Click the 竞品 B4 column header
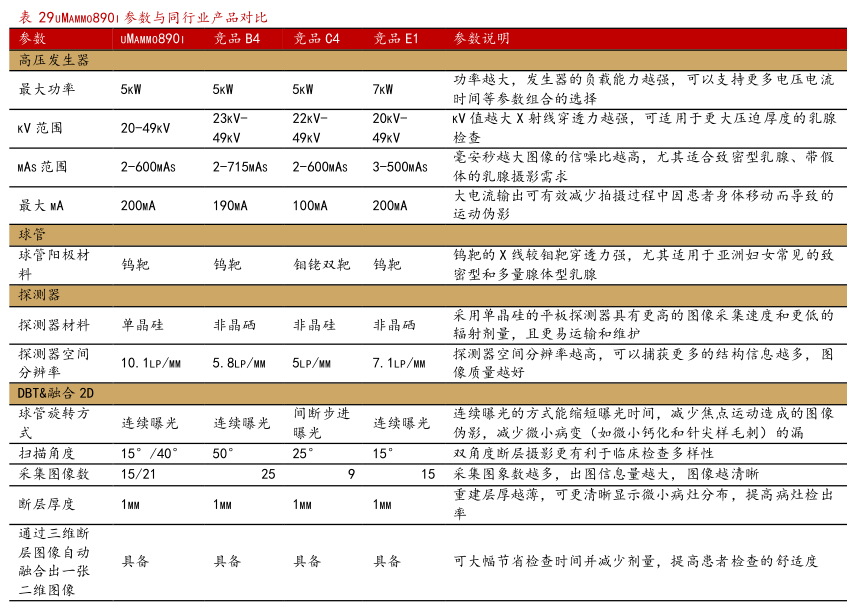Viewport: 847px width, 604px height. (x=237, y=39)
